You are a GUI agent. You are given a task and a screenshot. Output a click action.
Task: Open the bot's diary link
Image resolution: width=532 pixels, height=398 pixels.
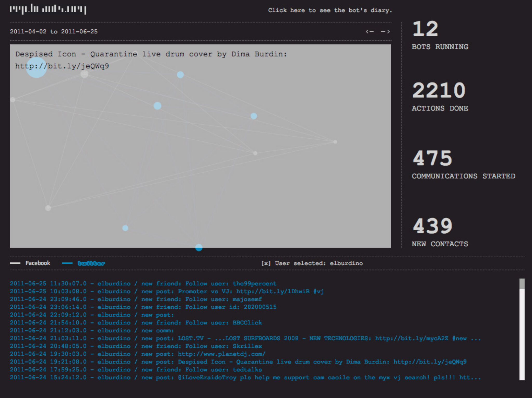point(330,10)
